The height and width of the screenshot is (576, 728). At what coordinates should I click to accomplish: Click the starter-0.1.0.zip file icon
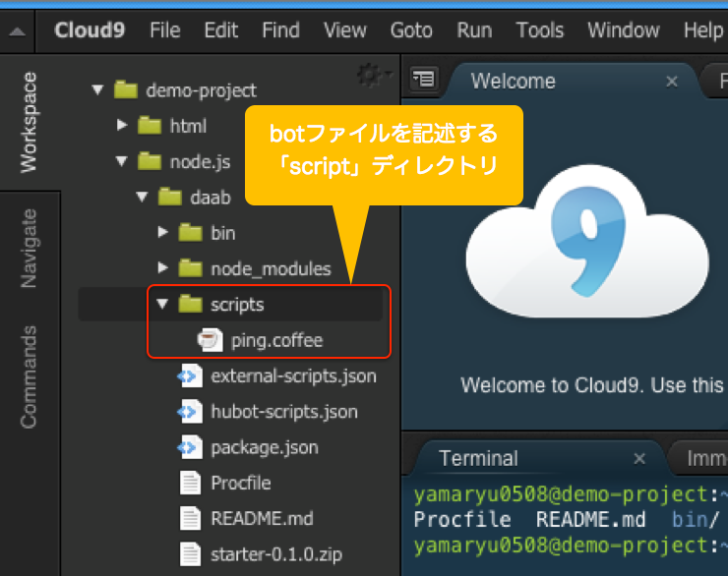(x=190, y=554)
